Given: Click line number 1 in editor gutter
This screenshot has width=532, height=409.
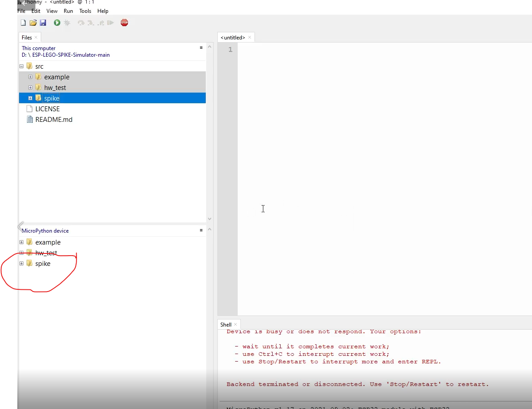Looking at the screenshot, I should 230,50.
